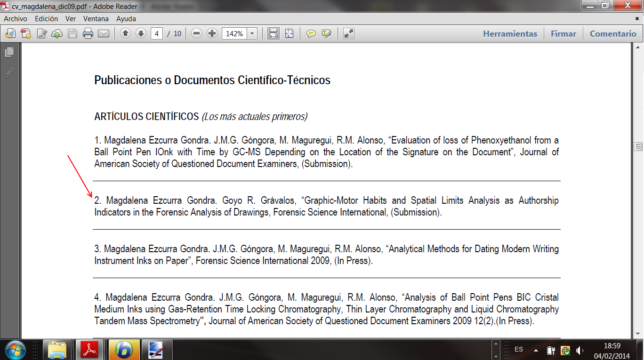Select the highlight text tool
This screenshot has width=644, height=360.
[x=327, y=34]
